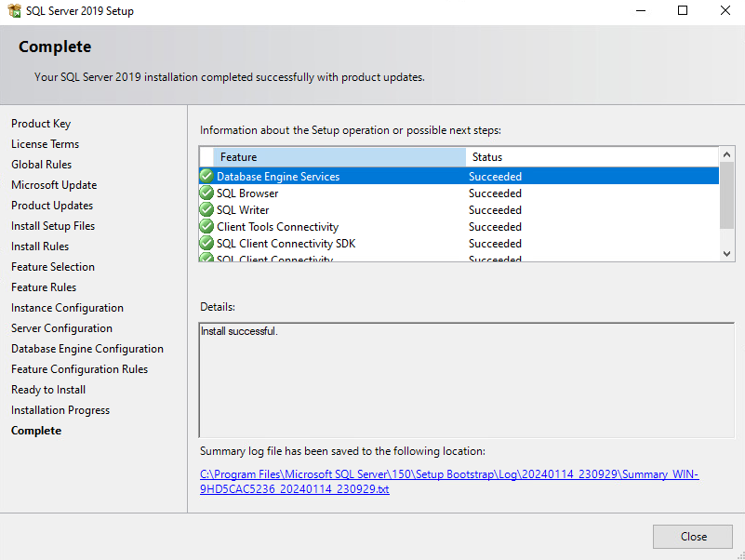This screenshot has width=745, height=560.
Task: Click the success checkmark beside SQL Writer
Action: (x=206, y=209)
